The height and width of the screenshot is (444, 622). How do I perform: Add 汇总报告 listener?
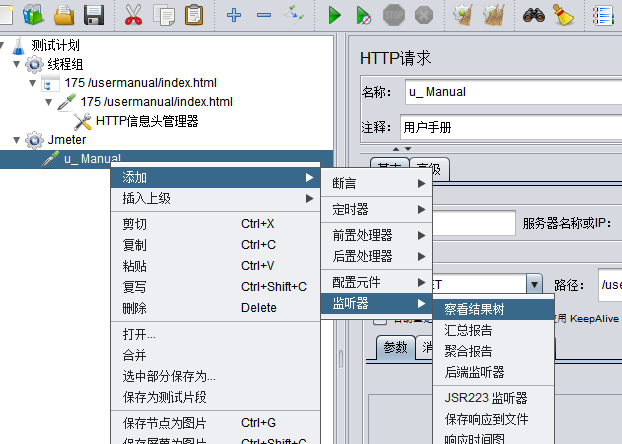click(493, 330)
